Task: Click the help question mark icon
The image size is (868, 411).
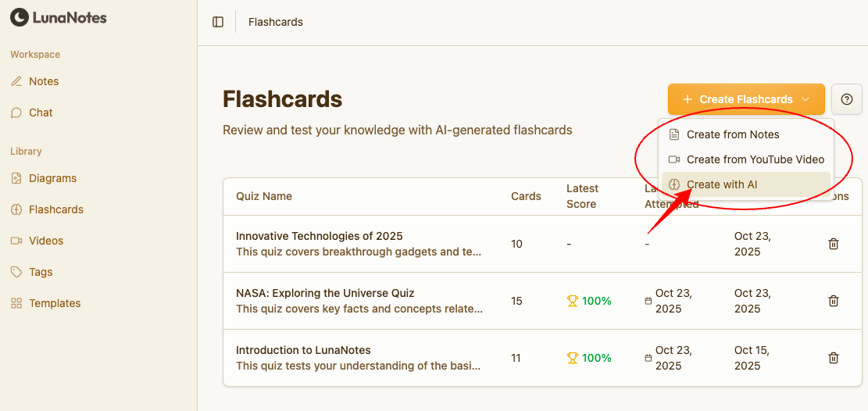Action: point(847,99)
